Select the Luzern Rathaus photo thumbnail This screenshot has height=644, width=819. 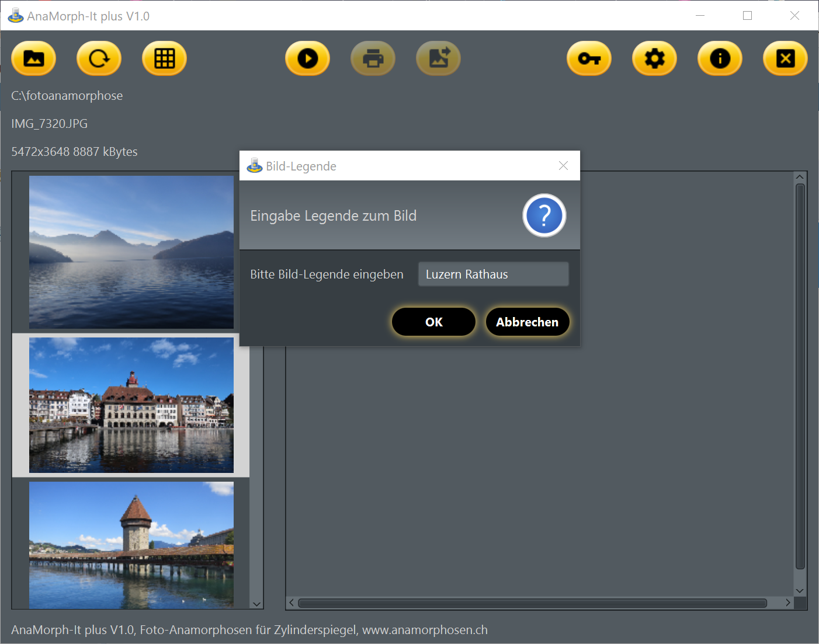point(131,405)
